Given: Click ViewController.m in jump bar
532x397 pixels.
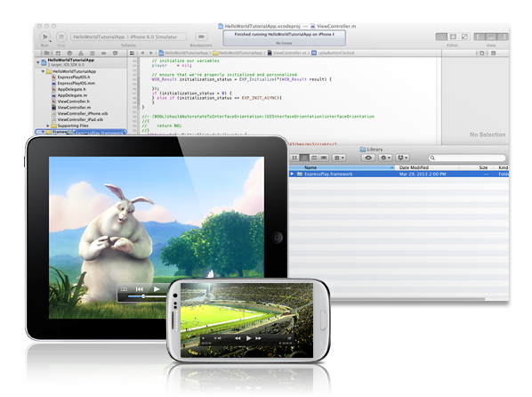Looking at the screenshot, I should click(287, 53).
